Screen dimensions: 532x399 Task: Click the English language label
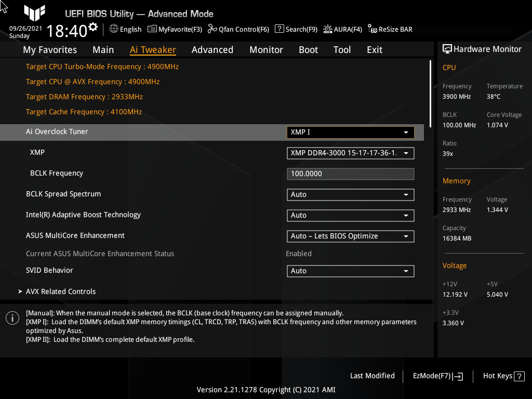tap(130, 29)
